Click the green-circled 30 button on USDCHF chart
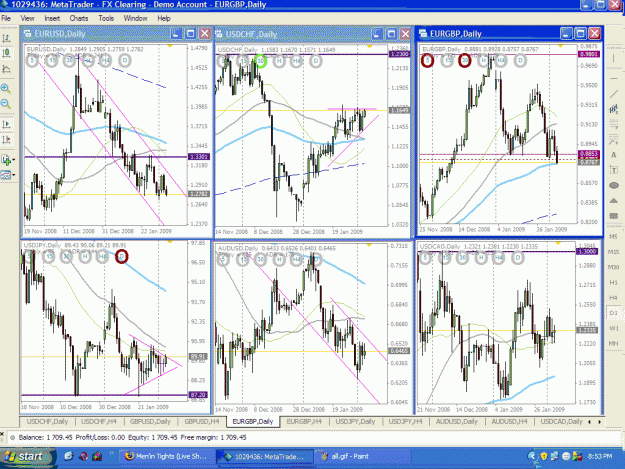 click(x=261, y=61)
